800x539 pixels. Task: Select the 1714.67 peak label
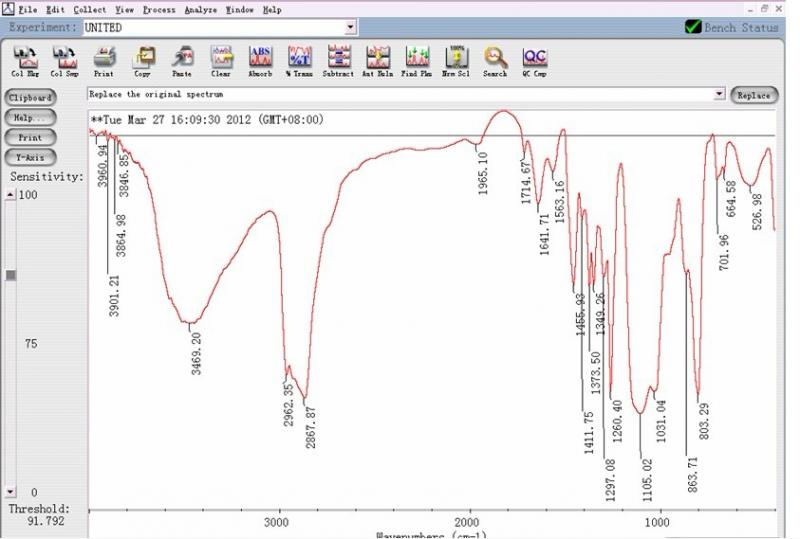point(526,182)
